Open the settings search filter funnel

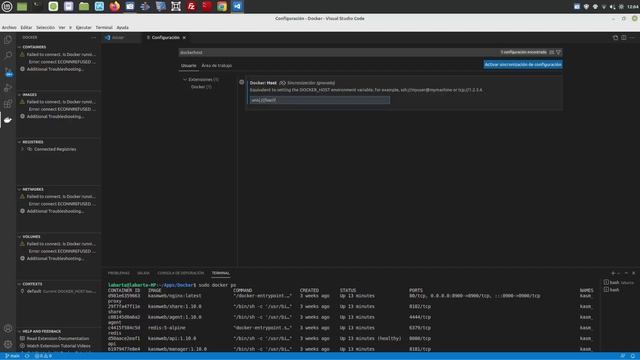coord(558,52)
